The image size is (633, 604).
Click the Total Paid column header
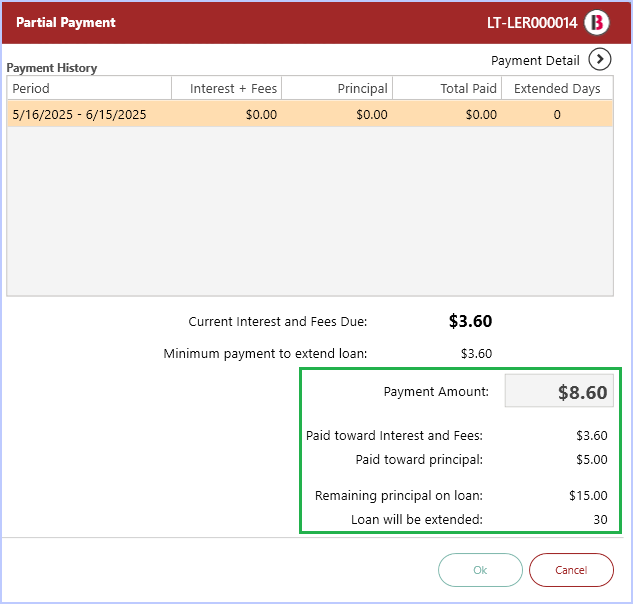click(x=447, y=88)
